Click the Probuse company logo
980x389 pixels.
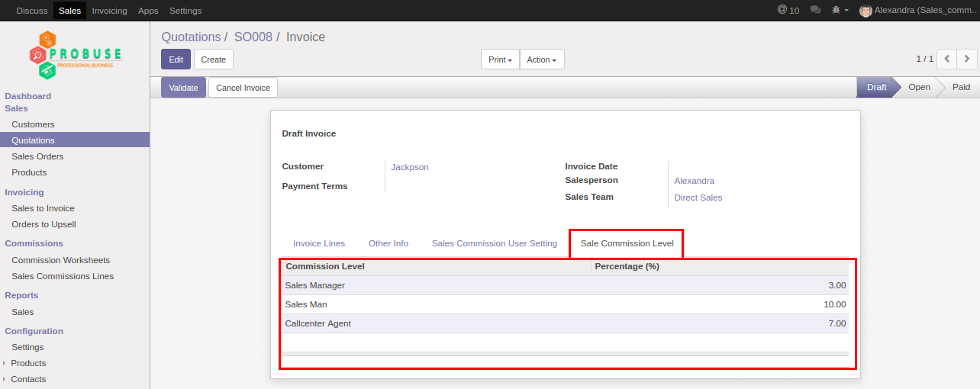(75, 55)
